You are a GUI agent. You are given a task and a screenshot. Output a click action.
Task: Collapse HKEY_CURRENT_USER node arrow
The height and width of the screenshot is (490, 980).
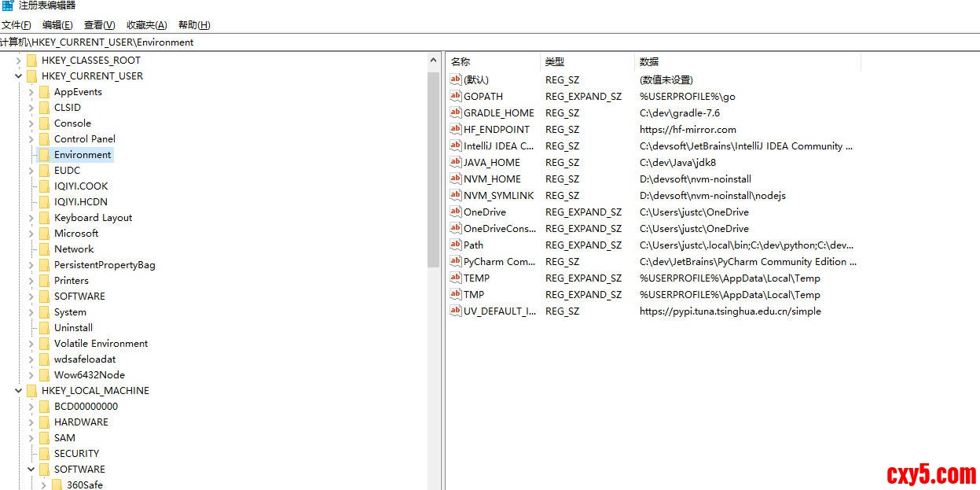coord(19,76)
